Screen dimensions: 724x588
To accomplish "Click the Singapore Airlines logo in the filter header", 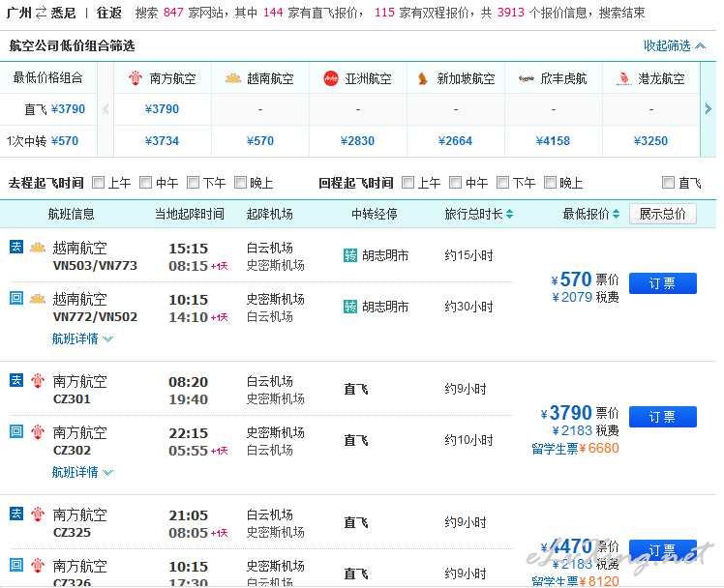I will (x=422, y=78).
